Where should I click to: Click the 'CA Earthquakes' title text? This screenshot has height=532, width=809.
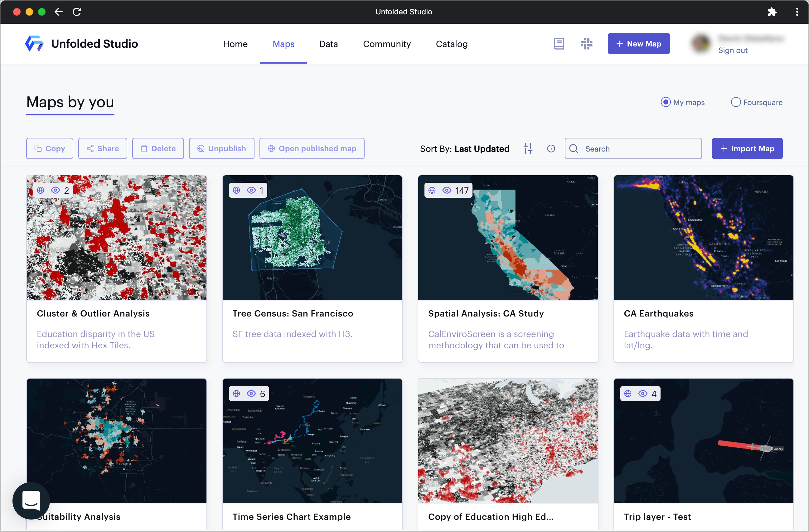(x=658, y=313)
